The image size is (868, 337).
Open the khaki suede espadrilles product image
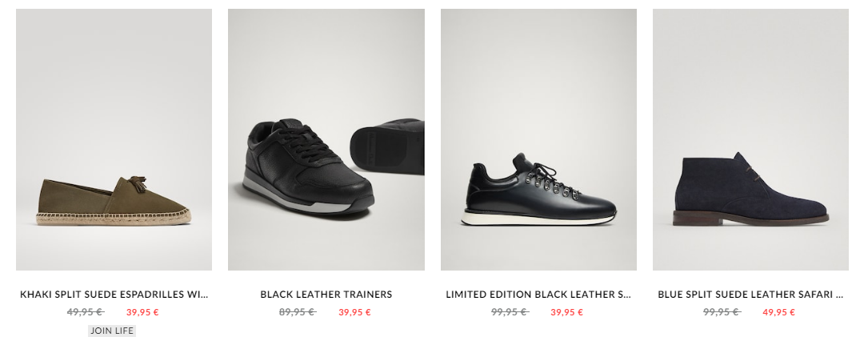(114, 139)
